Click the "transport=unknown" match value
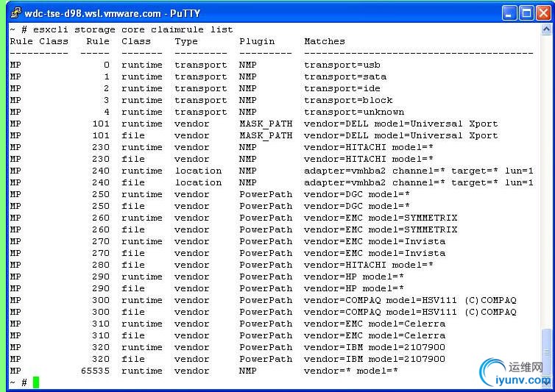This screenshot has width=555, height=392. pos(354,112)
